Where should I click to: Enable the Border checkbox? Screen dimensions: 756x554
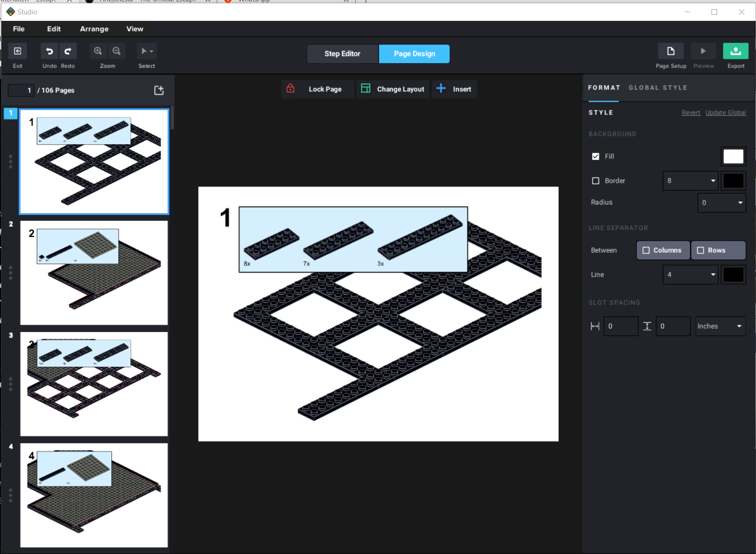596,181
